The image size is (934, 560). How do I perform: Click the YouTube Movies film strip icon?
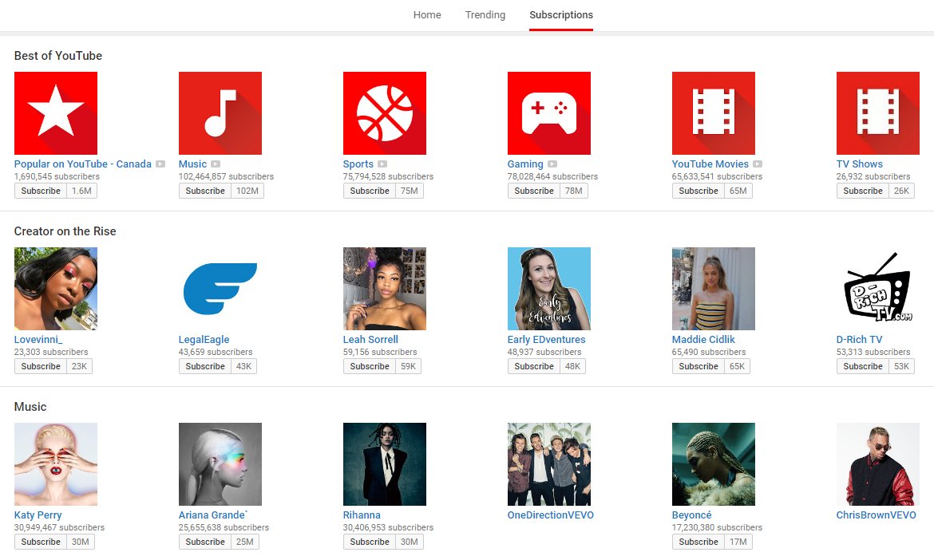(714, 113)
